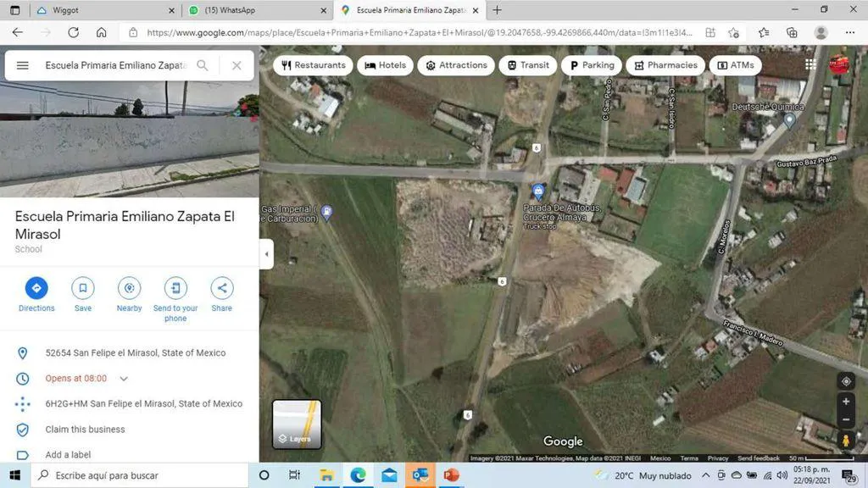Go to the browser home page

tap(102, 33)
